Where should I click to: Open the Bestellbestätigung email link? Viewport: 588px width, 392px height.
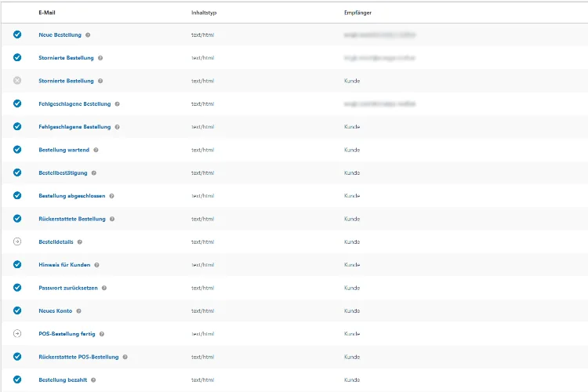click(x=63, y=173)
